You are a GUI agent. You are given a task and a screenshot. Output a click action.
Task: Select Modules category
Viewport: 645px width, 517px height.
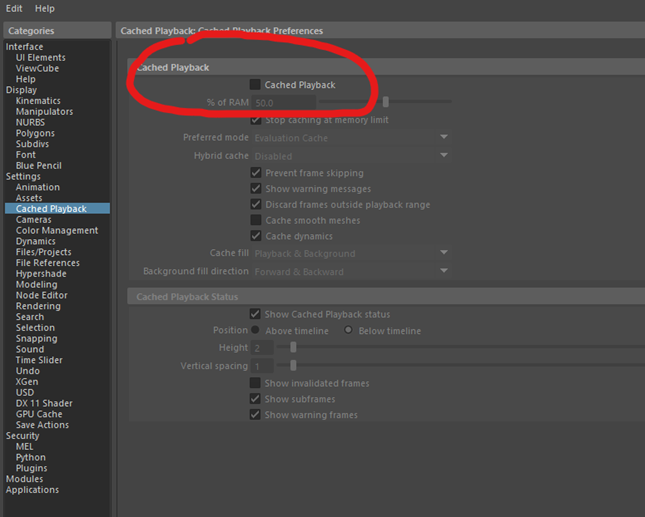tap(24, 479)
